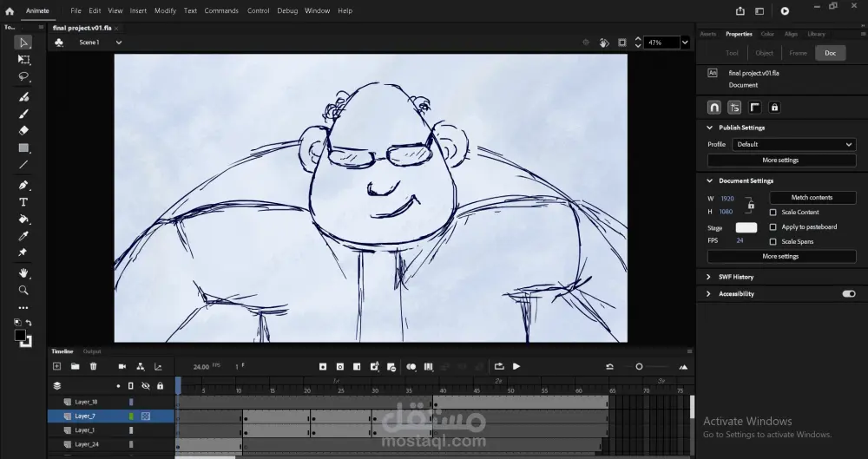868x459 pixels.
Task: Toggle the Accessibility switch
Action: tap(849, 294)
